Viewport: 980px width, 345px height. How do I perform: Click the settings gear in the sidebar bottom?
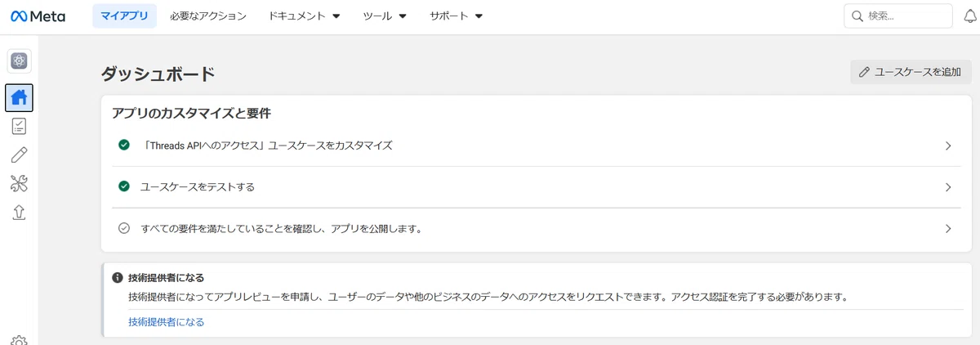point(20,340)
